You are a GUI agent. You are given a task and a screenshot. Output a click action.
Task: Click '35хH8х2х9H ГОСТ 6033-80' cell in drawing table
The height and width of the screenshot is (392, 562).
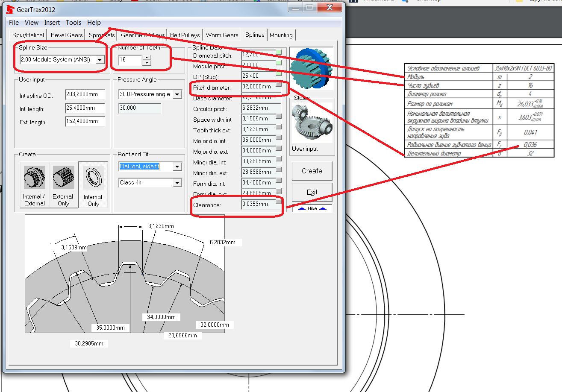click(x=523, y=68)
